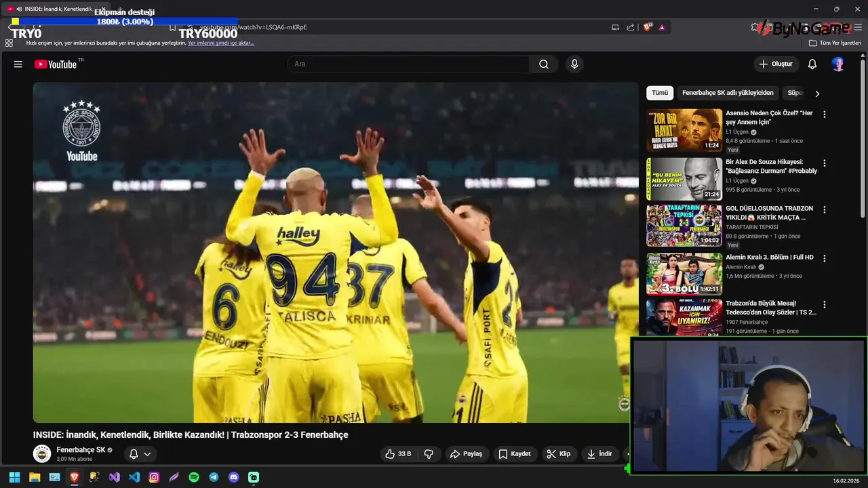The width and height of the screenshot is (868, 488).
Task: Click the L1 Üçgen channel name under the Asensio video
Action: pyautogui.click(x=737, y=132)
